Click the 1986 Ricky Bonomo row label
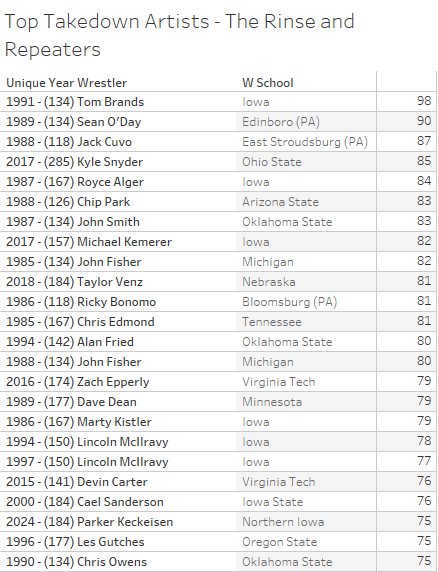Screen dimensions: 438x572 tap(81, 302)
